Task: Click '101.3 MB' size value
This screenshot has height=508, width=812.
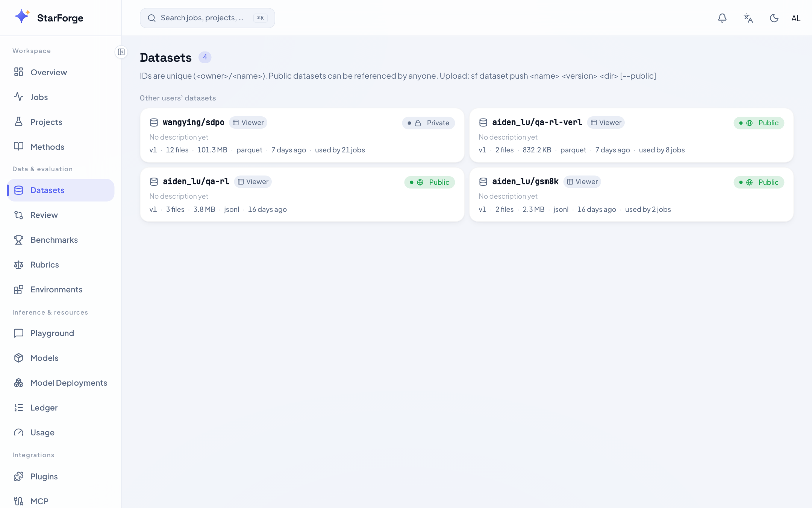Action: click(x=212, y=150)
